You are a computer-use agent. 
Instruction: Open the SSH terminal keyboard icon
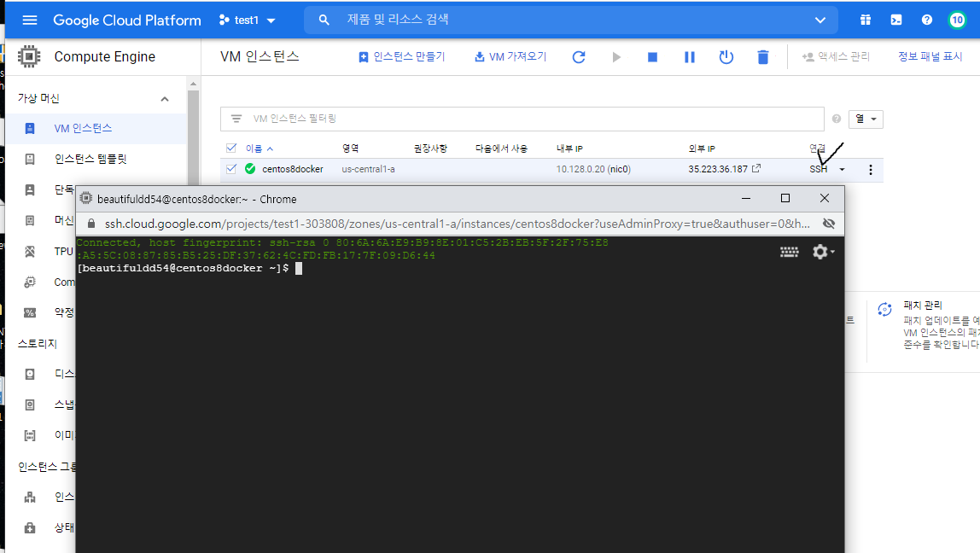click(789, 252)
